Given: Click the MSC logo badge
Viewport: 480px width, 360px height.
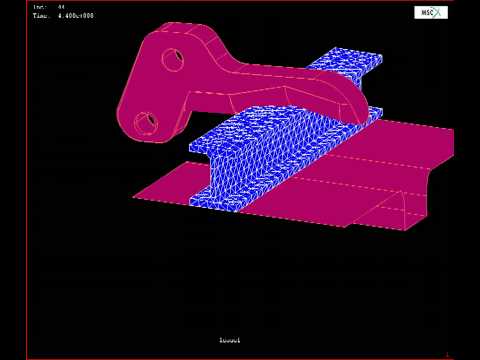Looking at the screenshot, I should coord(431,13).
